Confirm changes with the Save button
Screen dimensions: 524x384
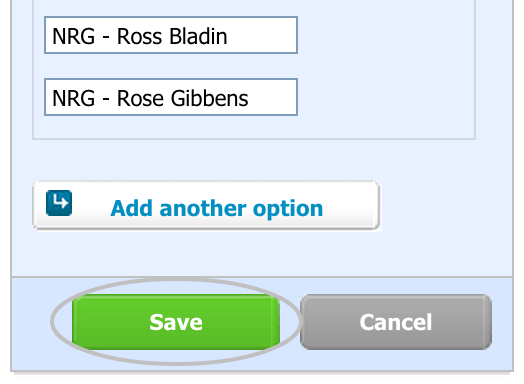(176, 322)
